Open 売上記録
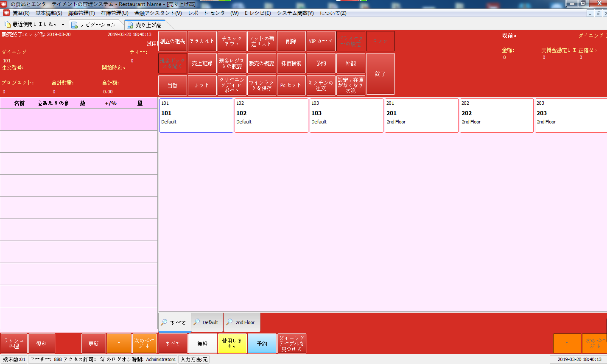 [x=202, y=63]
